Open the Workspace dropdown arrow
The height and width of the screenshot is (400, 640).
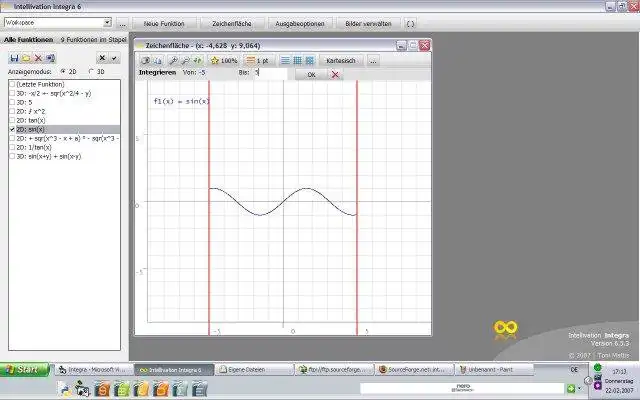107,22
